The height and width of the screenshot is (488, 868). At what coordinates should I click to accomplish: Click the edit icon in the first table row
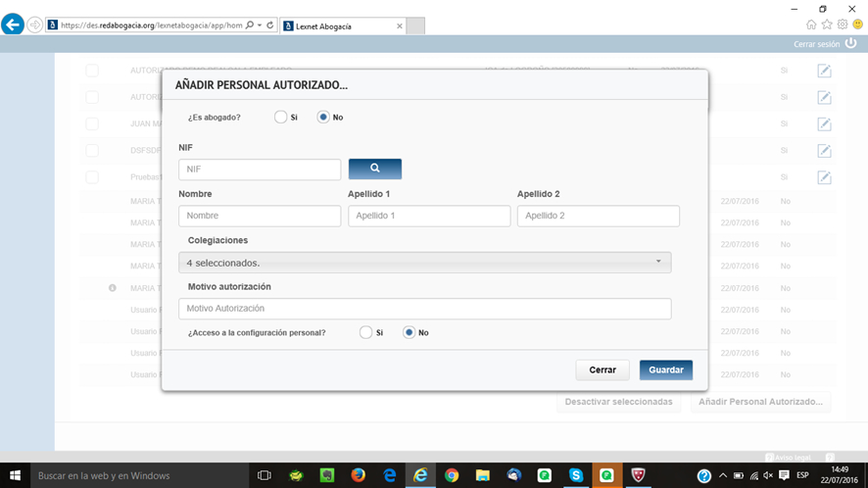(x=824, y=71)
